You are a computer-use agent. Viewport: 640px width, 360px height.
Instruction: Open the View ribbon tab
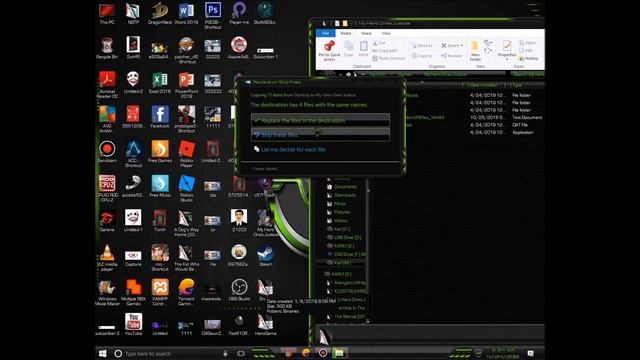tap(386, 33)
